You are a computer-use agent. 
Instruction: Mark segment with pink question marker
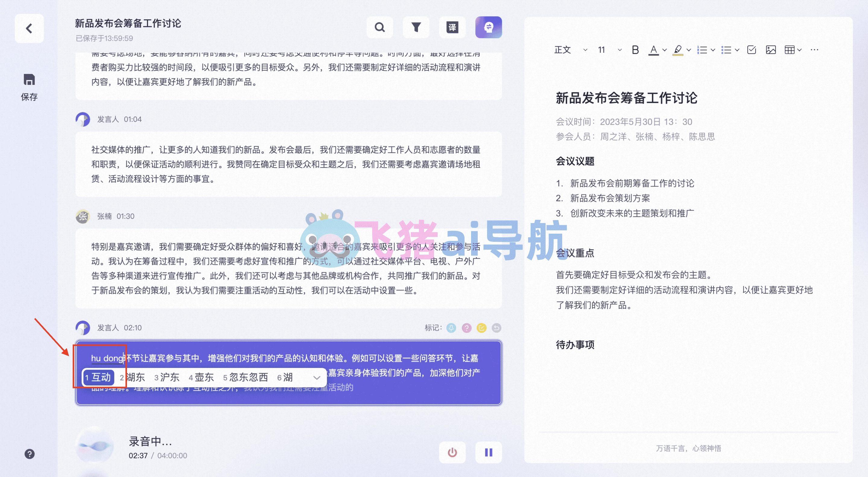(x=467, y=328)
